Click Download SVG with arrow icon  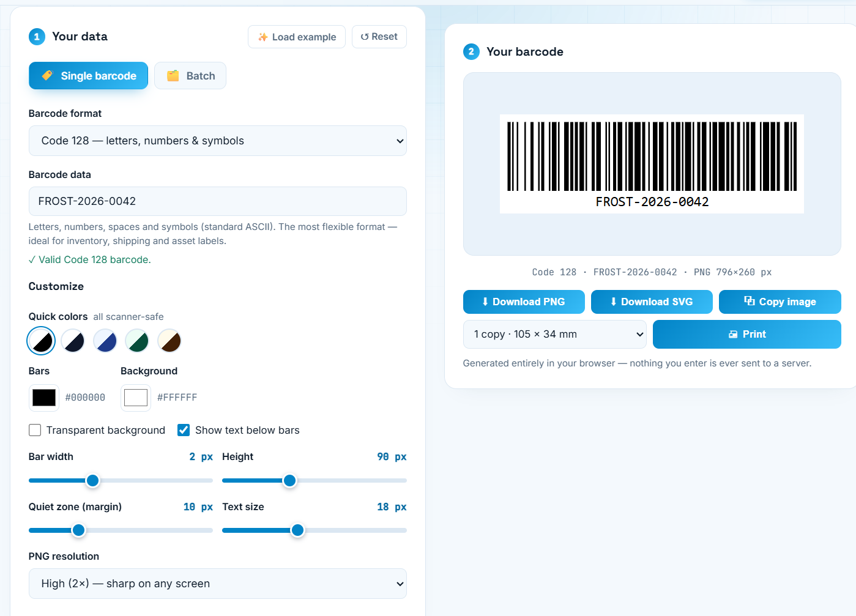tap(652, 302)
